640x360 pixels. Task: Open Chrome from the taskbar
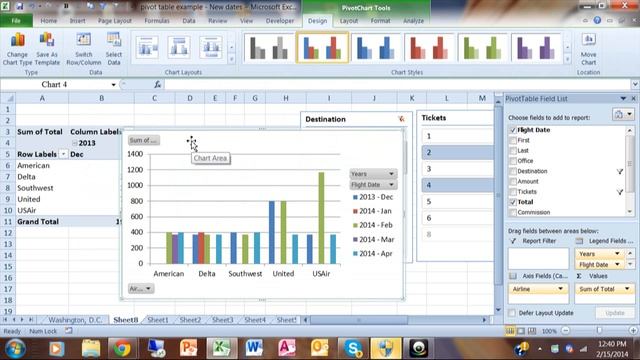(x=122, y=348)
